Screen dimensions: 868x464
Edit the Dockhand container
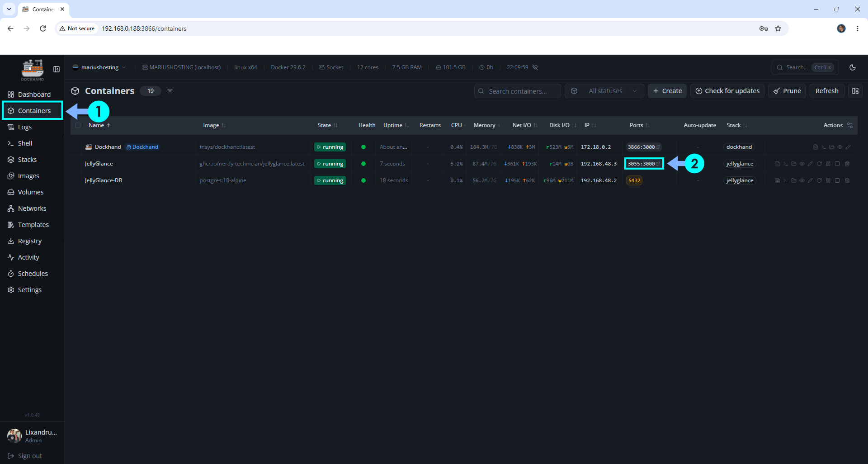tap(848, 147)
